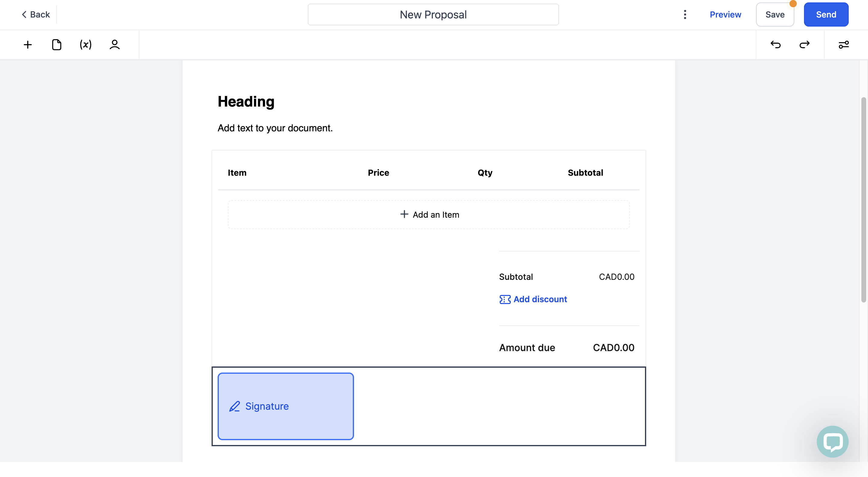Screen dimensions: 868x477
Task: Click the Back navigation menu item
Action: coord(35,14)
